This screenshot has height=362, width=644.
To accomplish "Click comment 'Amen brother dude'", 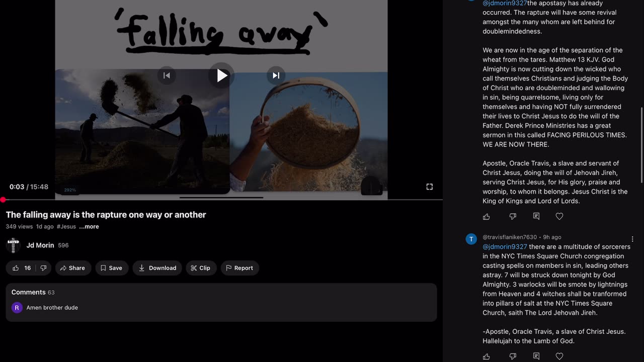I will tap(52, 308).
